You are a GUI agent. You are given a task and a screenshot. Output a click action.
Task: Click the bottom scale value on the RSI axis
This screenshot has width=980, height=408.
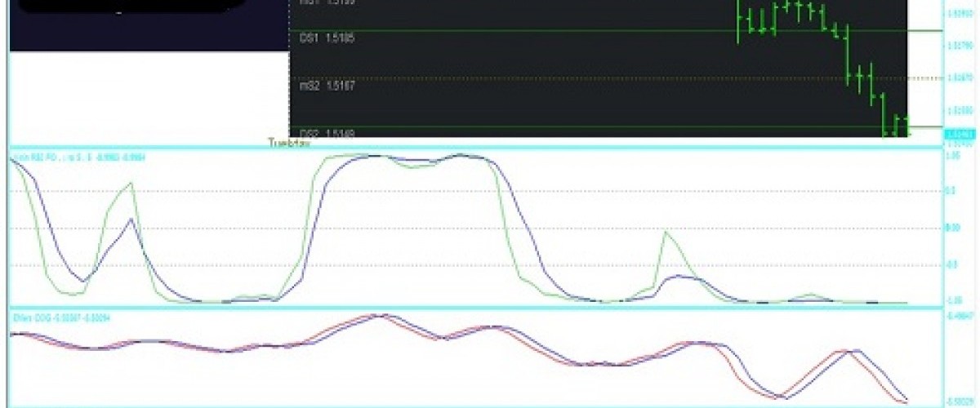[951, 299]
